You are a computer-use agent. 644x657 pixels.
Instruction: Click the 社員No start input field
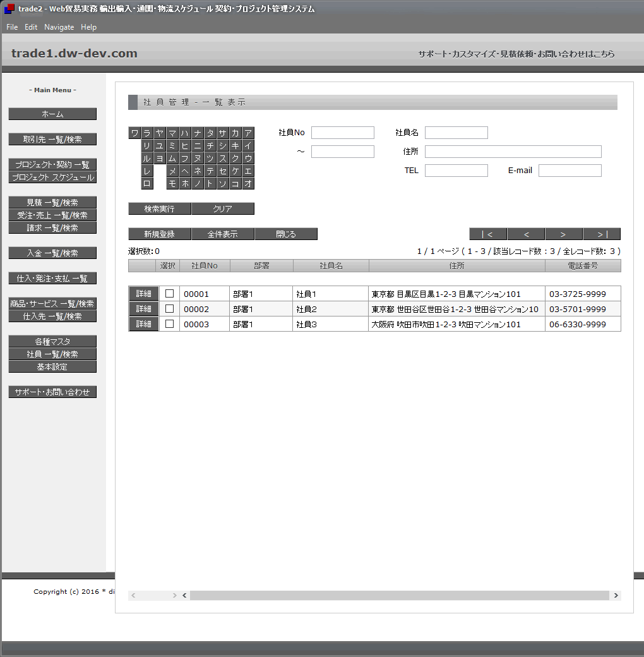(x=342, y=133)
